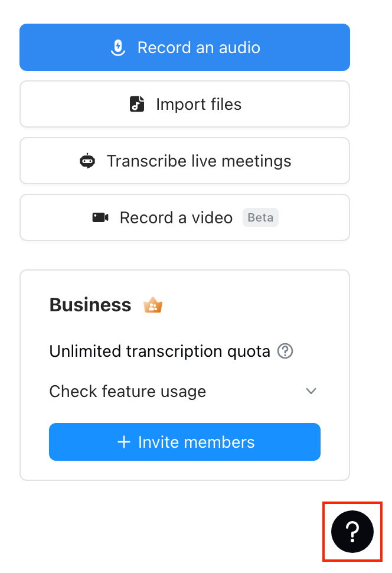Launch Transcribe live meetings
Viewport: 392px width, 573px height.
185,161
